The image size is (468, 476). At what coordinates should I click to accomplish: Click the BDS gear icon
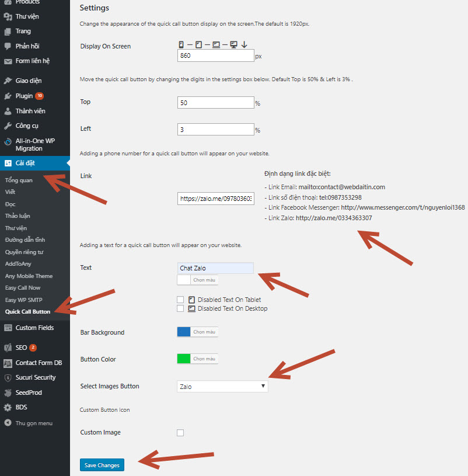coord(8,408)
